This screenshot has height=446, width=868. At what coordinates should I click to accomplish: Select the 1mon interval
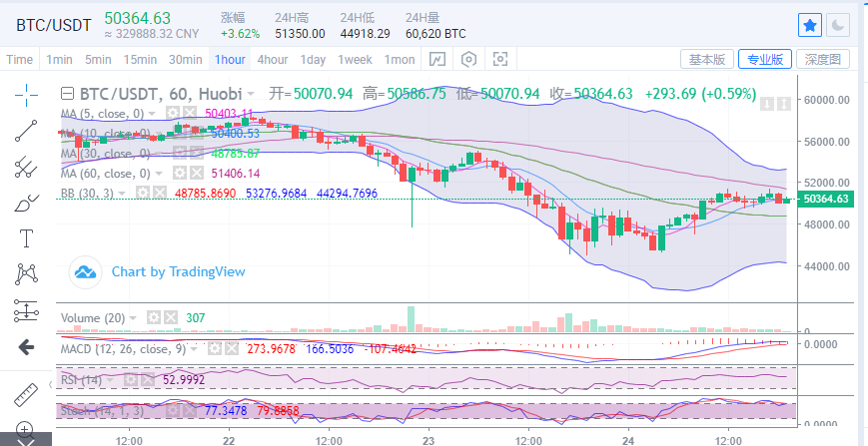(400, 59)
